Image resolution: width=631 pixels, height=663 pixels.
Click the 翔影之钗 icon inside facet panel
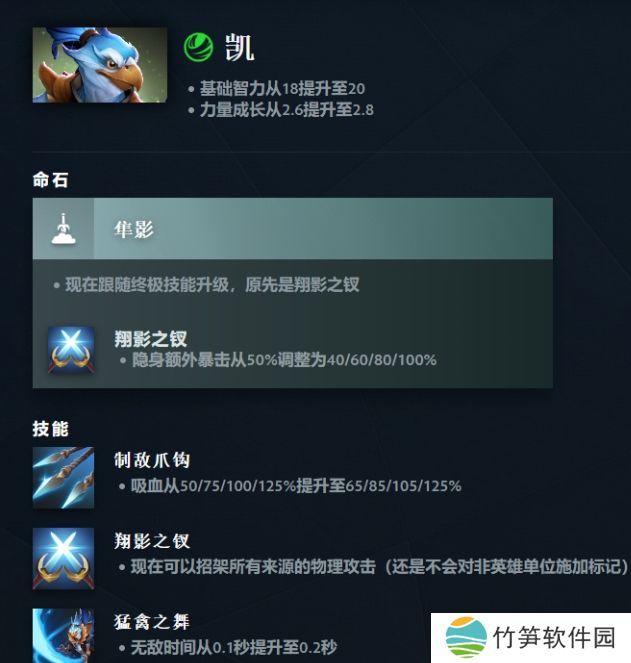tap(71, 350)
